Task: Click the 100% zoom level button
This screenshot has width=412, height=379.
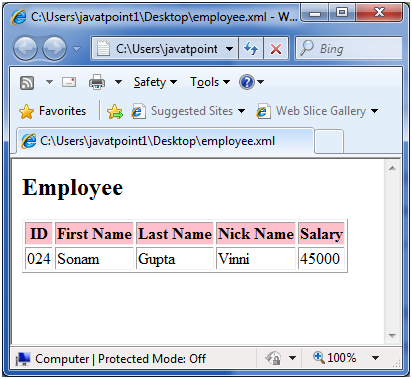Action: pos(334,358)
